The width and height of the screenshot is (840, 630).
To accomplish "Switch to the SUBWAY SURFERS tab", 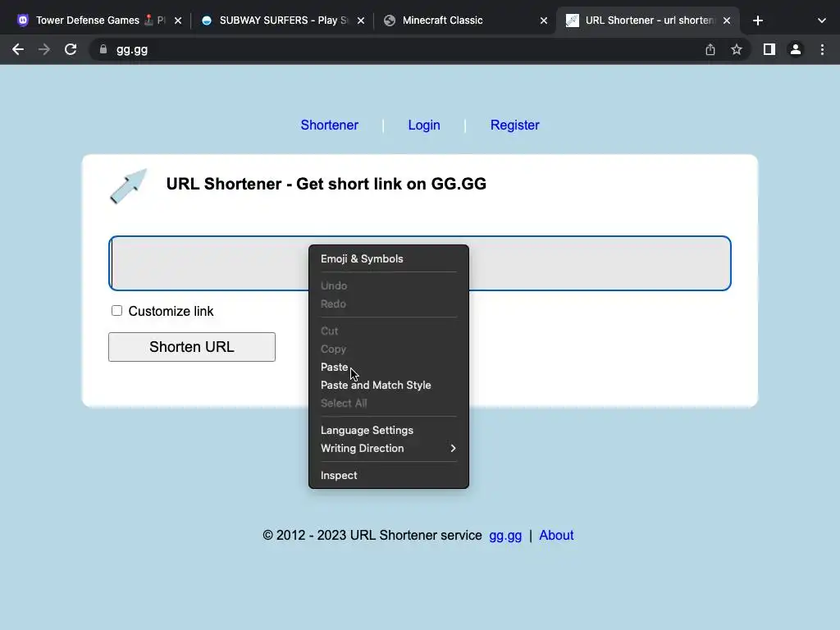I will click(x=283, y=21).
